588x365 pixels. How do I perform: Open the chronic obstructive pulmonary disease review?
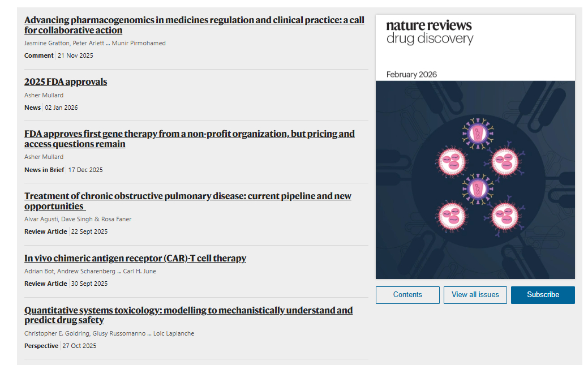(188, 201)
